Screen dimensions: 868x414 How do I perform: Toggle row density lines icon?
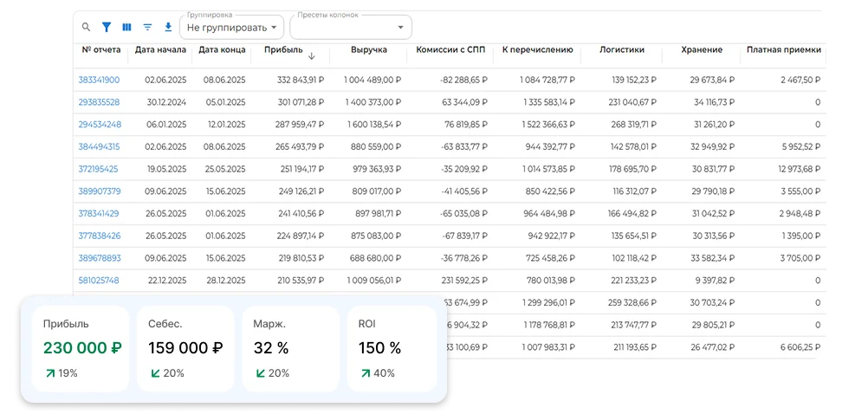(147, 27)
